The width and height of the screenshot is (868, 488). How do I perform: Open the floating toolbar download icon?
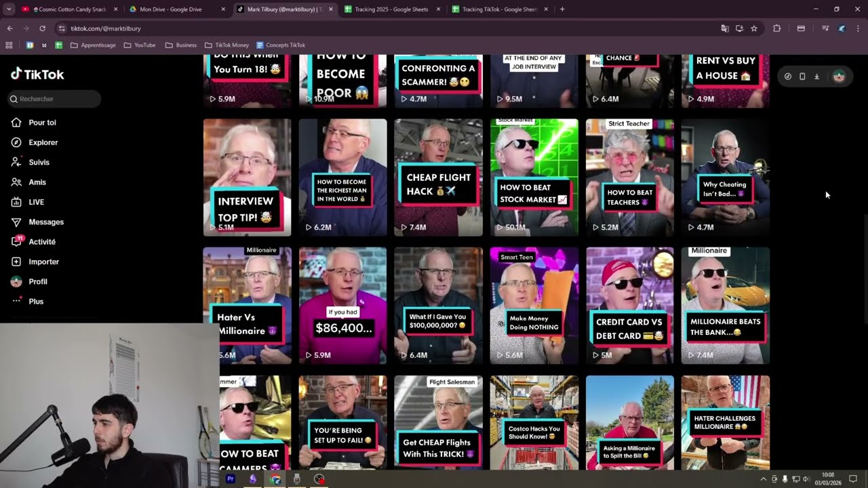816,77
